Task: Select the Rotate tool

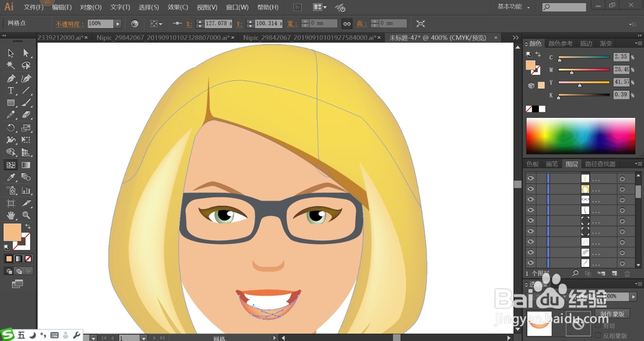Action: pos(11,128)
